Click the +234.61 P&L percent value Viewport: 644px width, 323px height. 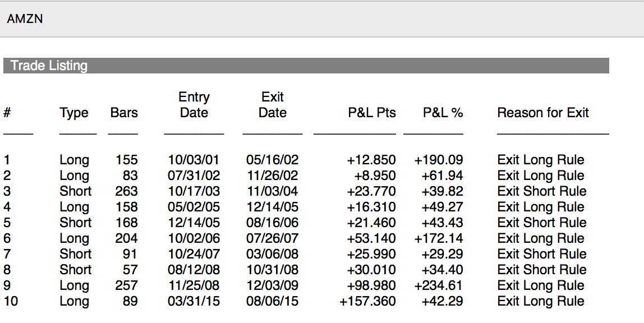point(439,285)
